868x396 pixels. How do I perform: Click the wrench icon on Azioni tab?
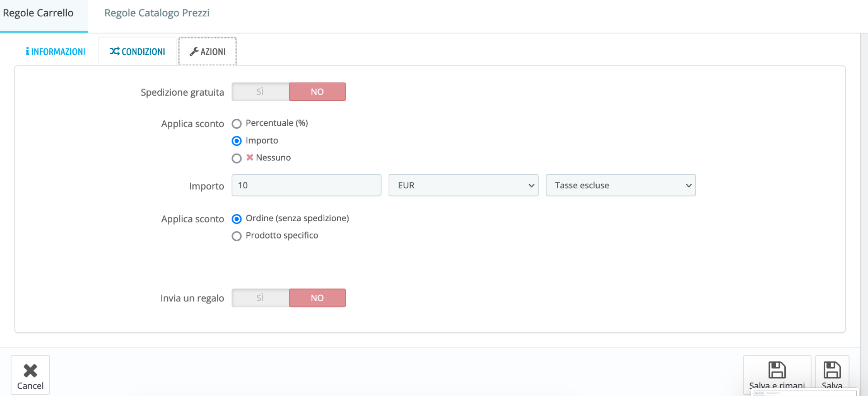194,52
